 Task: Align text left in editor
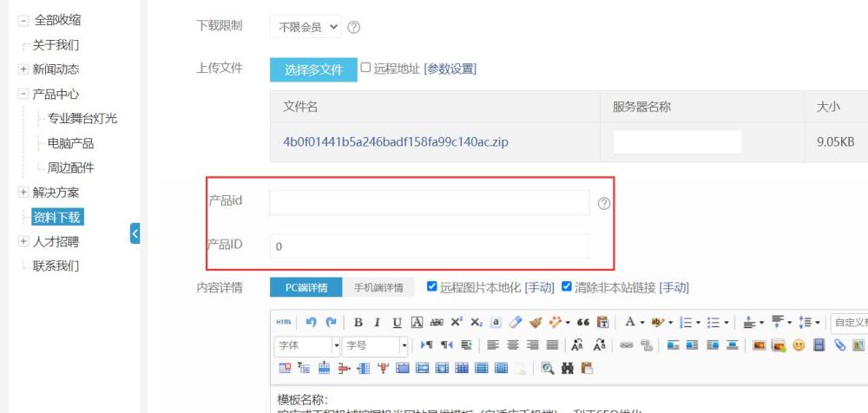(493, 345)
